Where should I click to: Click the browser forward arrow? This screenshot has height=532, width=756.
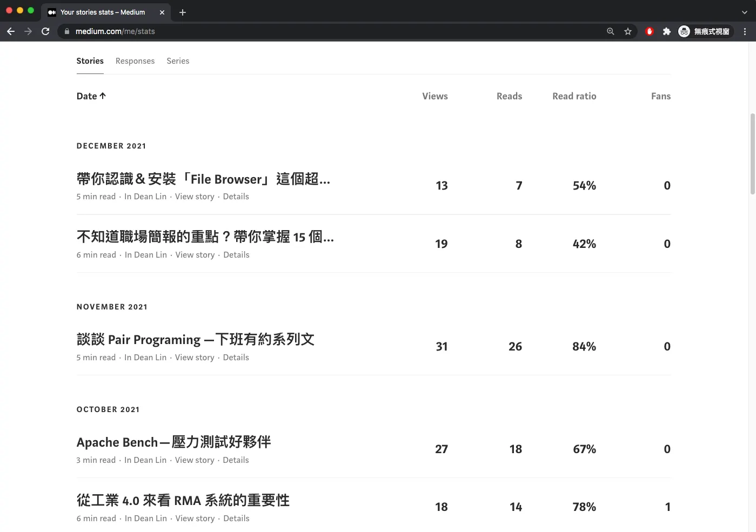[x=28, y=31]
